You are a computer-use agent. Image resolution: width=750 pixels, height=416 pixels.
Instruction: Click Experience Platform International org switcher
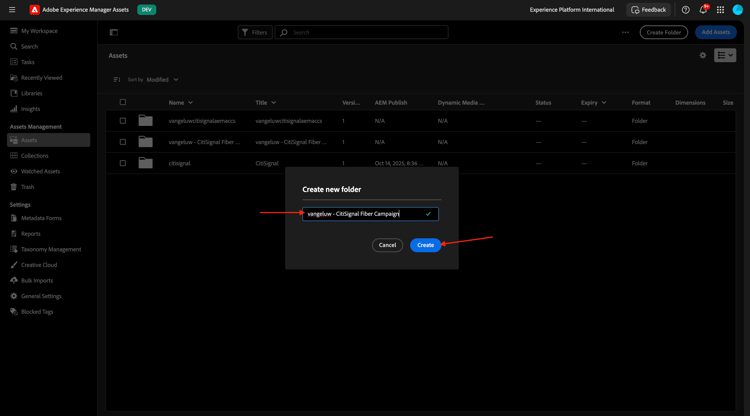coord(572,10)
